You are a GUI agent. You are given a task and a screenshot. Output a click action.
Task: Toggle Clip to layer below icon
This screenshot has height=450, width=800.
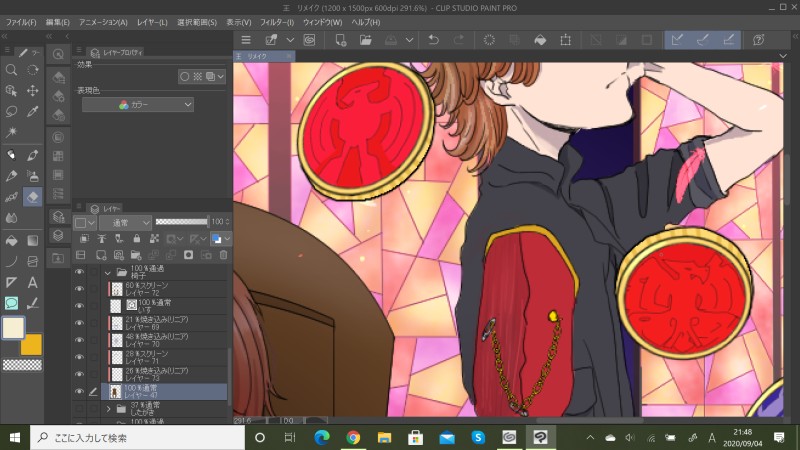pyautogui.click(x=85, y=238)
